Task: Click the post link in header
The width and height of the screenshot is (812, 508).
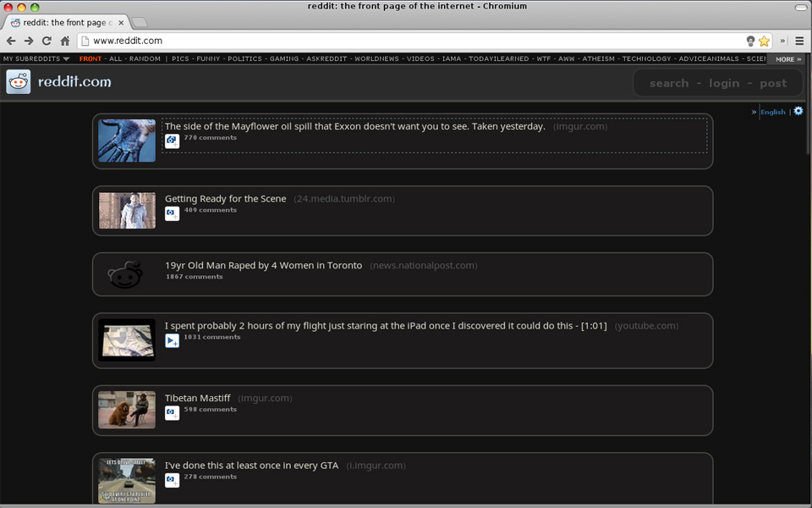Action: (x=773, y=84)
